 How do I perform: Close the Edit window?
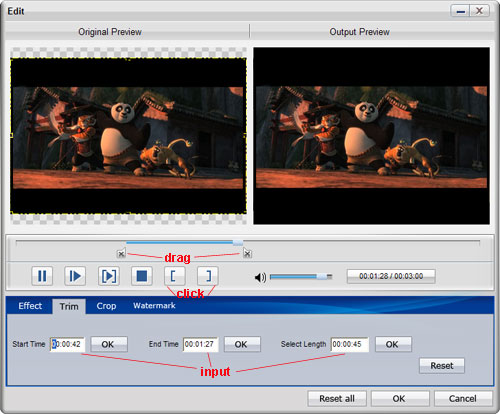coord(480,11)
